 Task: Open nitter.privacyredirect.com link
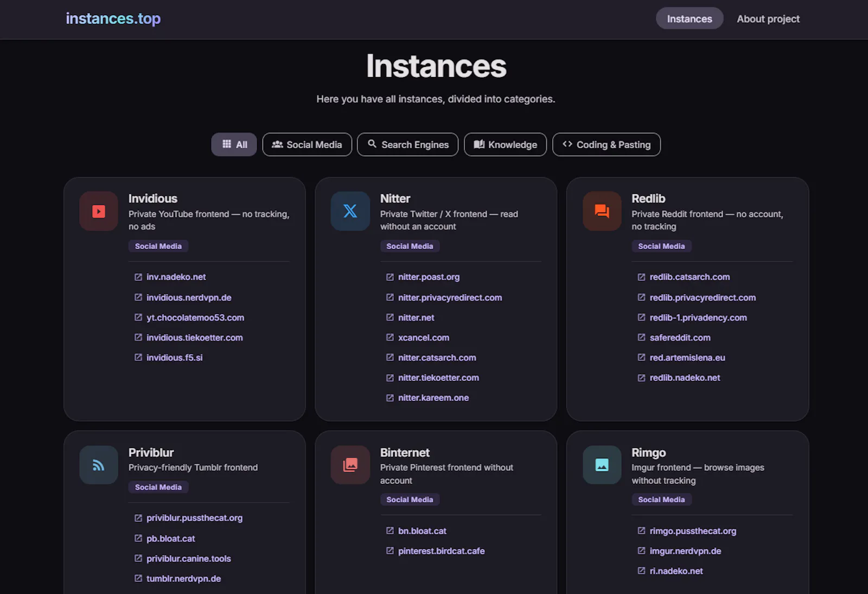[x=450, y=297]
